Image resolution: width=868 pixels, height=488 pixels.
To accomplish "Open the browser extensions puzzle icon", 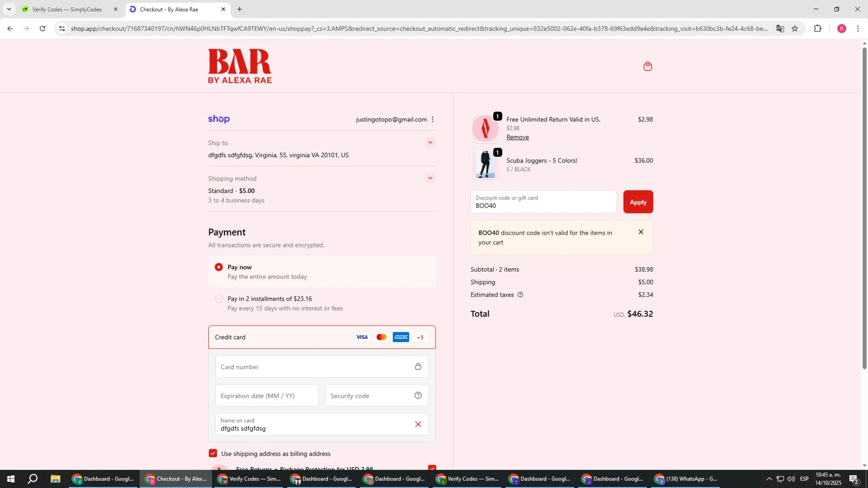I will 818,28.
